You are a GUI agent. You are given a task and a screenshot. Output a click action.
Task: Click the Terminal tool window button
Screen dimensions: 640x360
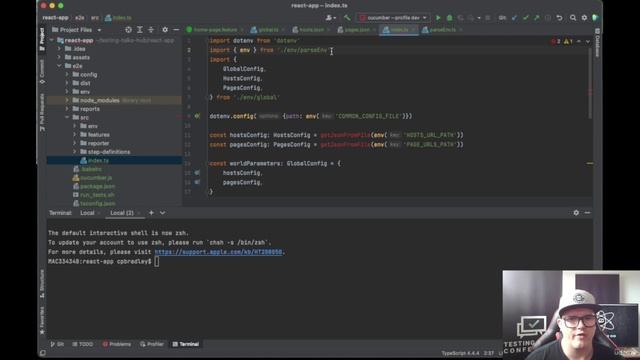click(x=186, y=344)
